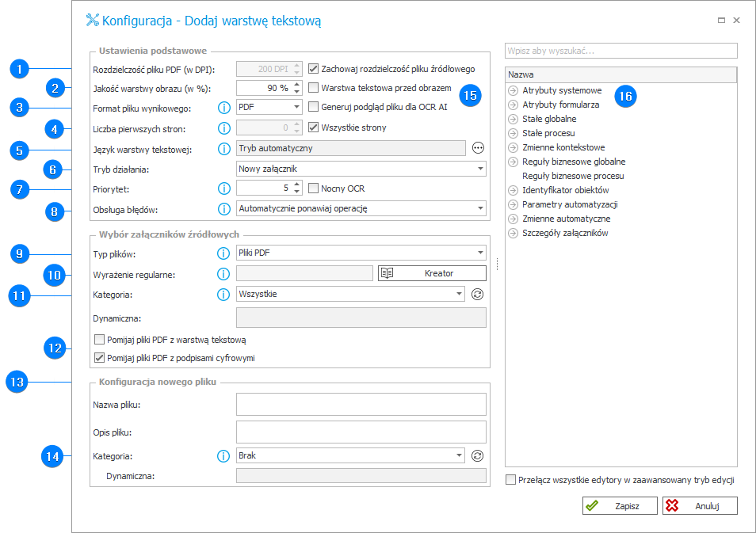This screenshot has height=533, width=756.
Task: Enable Nocny OCR checkbox
Action: pos(314,188)
